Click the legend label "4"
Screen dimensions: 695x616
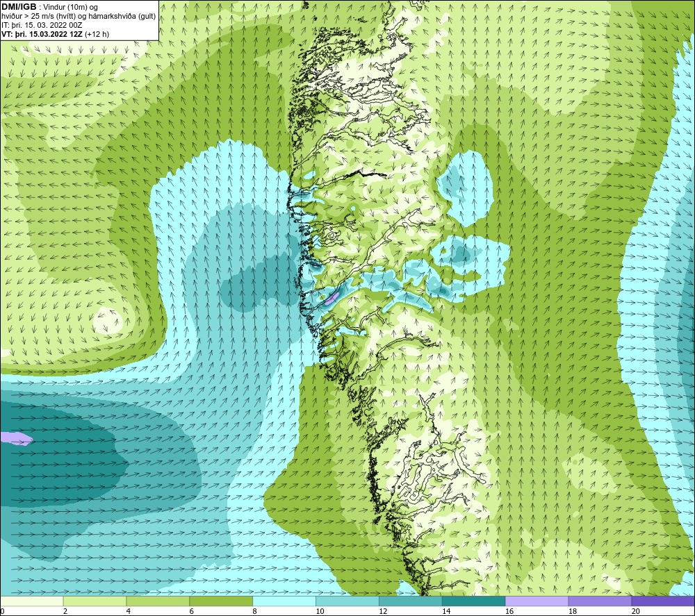click(x=129, y=612)
